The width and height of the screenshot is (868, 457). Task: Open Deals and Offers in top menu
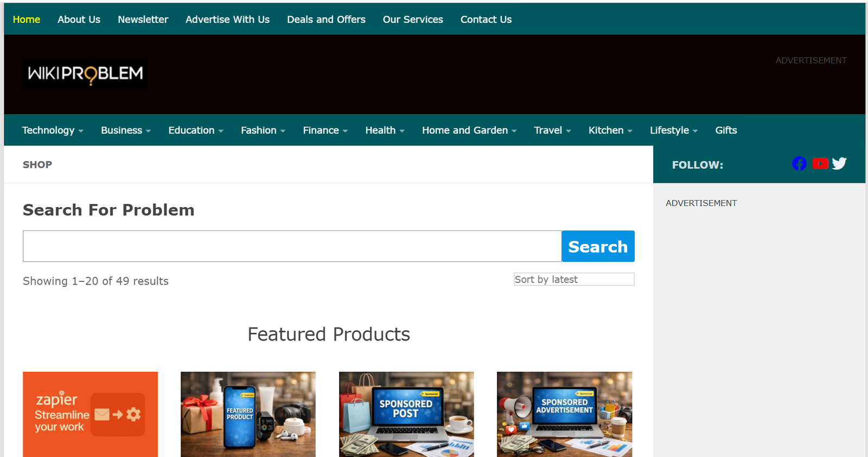(326, 20)
